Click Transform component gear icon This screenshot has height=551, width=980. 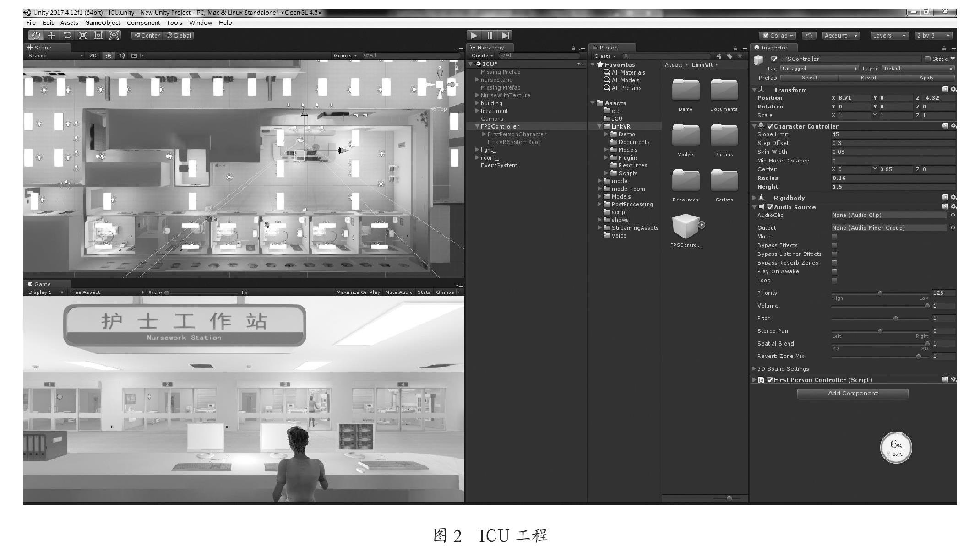pyautogui.click(x=953, y=89)
